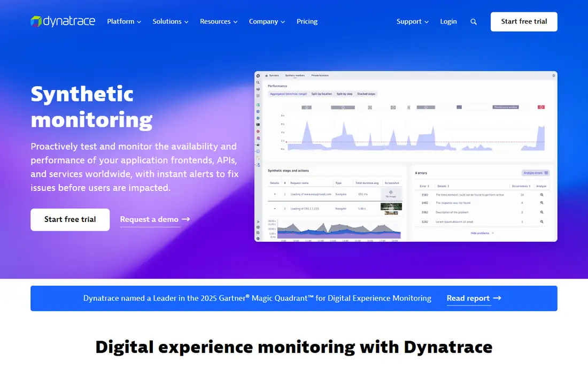Click the No image placeholder in the Screenshot column
The image size is (588, 368).
(x=391, y=194)
